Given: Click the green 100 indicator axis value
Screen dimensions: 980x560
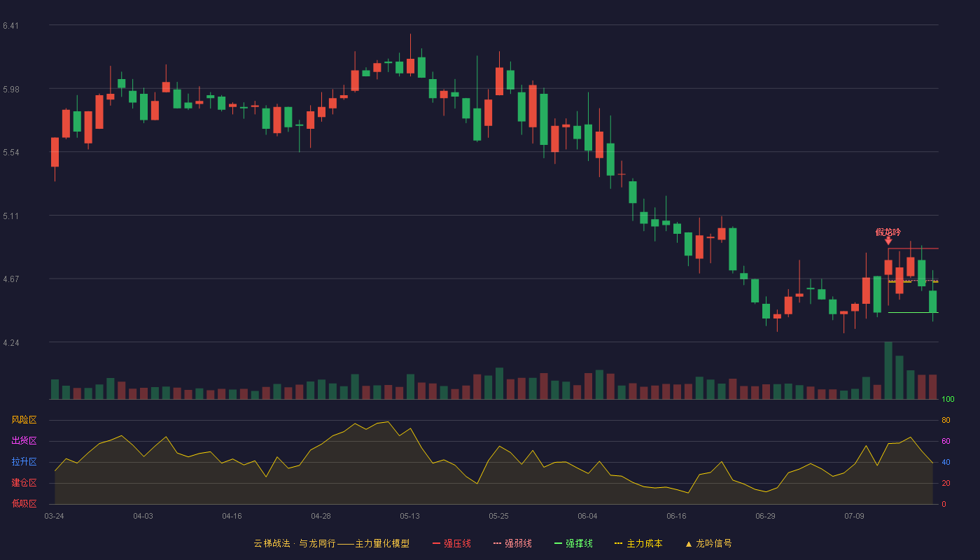Looking at the screenshot, I should 948,400.
